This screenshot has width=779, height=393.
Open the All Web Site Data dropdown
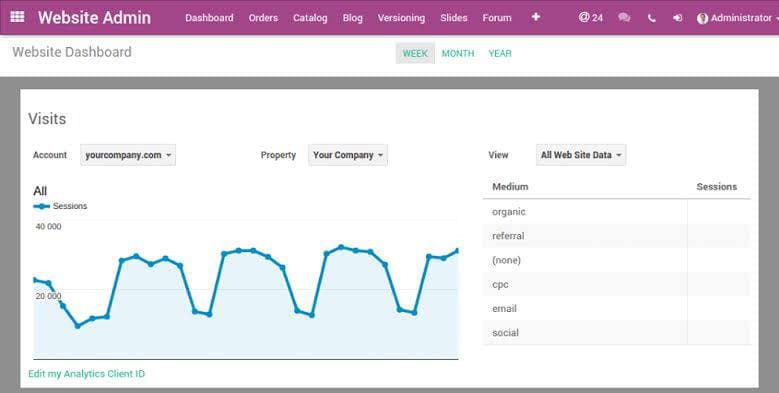click(x=581, y=155)
